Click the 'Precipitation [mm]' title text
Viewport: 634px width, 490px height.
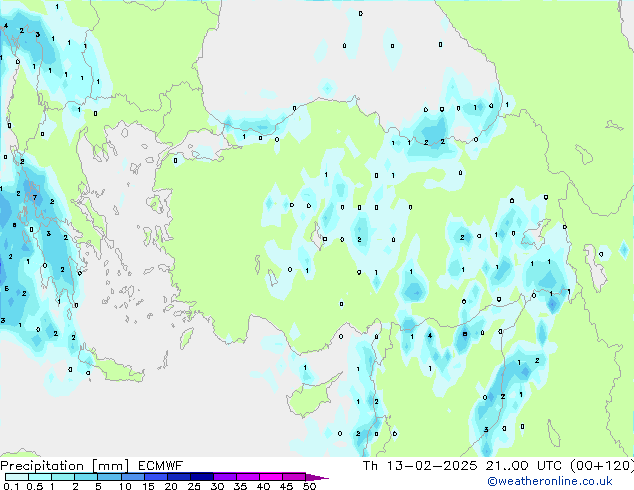[65, 466]
